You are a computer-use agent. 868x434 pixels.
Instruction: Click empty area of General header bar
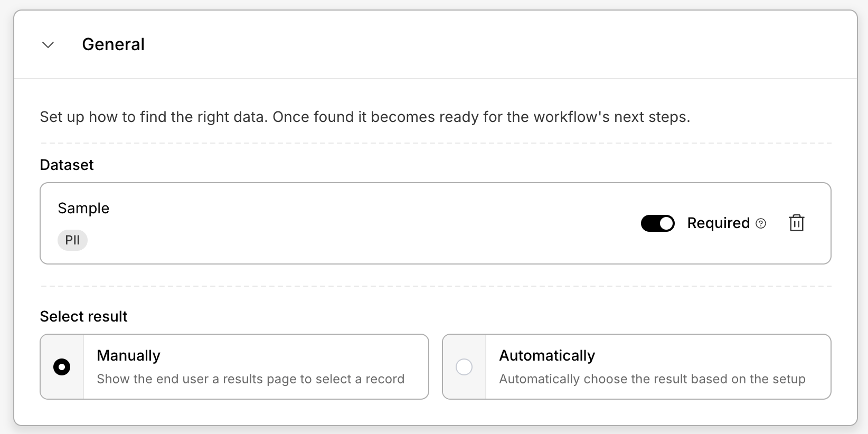475,44
